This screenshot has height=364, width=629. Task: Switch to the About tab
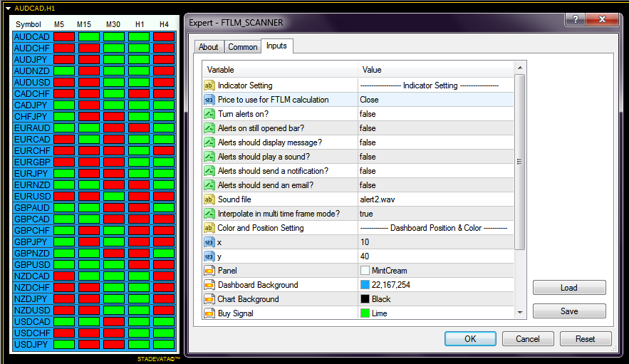click(x=209, y=47)
